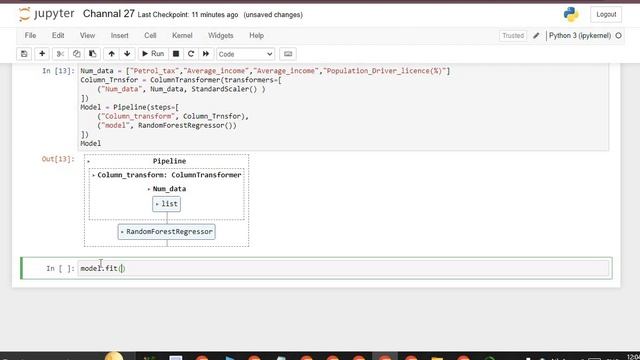Edit notebook metadata pencil icon

536,36
